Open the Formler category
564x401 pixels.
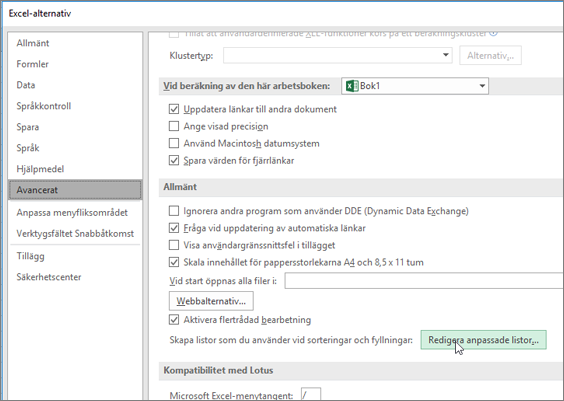click(32, 64)
